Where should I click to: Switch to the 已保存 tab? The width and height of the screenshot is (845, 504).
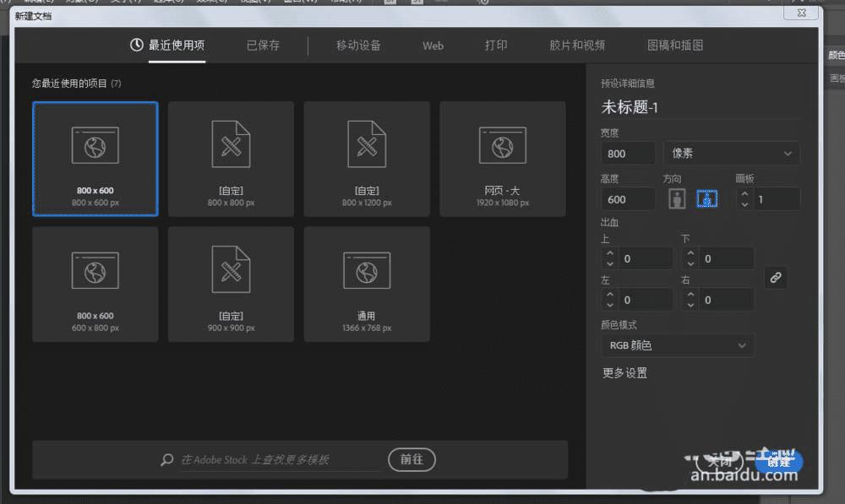coord(263,46)
